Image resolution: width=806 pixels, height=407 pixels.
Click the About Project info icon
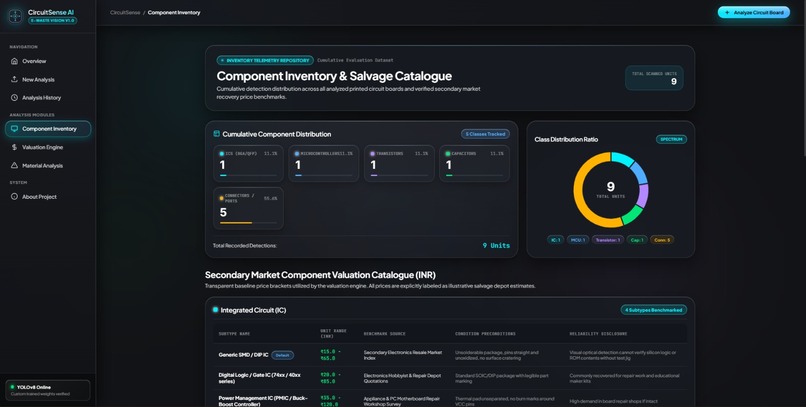point(14,197)
